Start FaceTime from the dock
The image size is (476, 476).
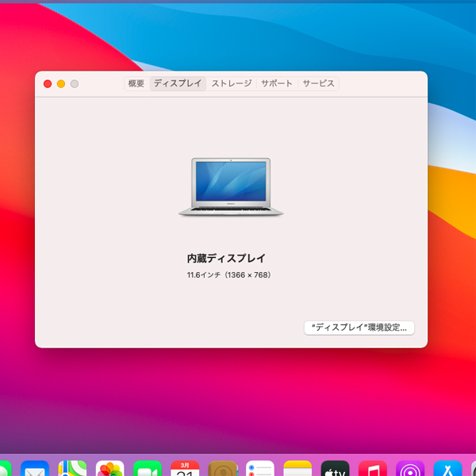click(x=148, y=469)
